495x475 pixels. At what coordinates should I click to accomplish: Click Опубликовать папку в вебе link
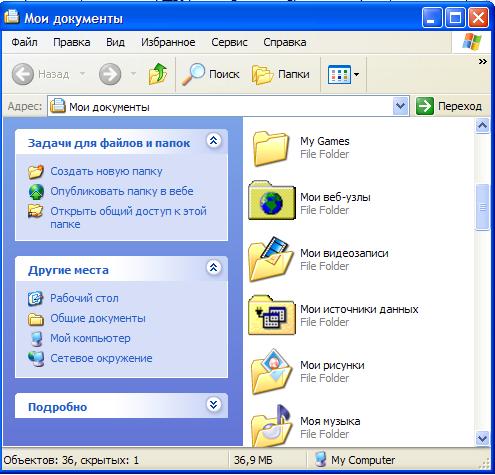122,191
